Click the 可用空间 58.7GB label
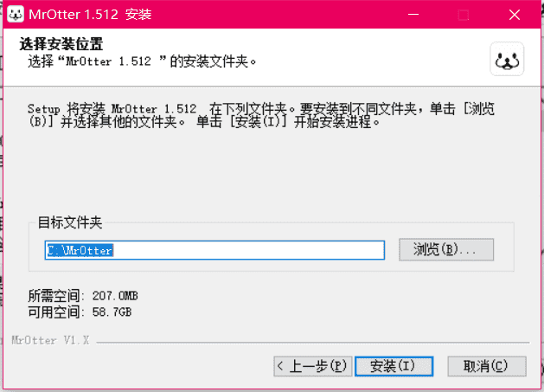 [80, 312]
